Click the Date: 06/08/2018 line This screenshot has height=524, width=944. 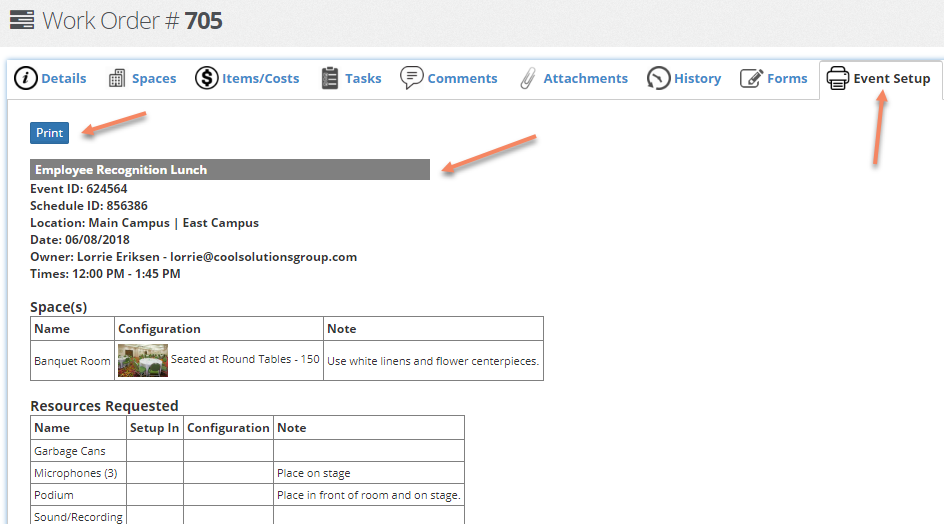coord(80,240)
